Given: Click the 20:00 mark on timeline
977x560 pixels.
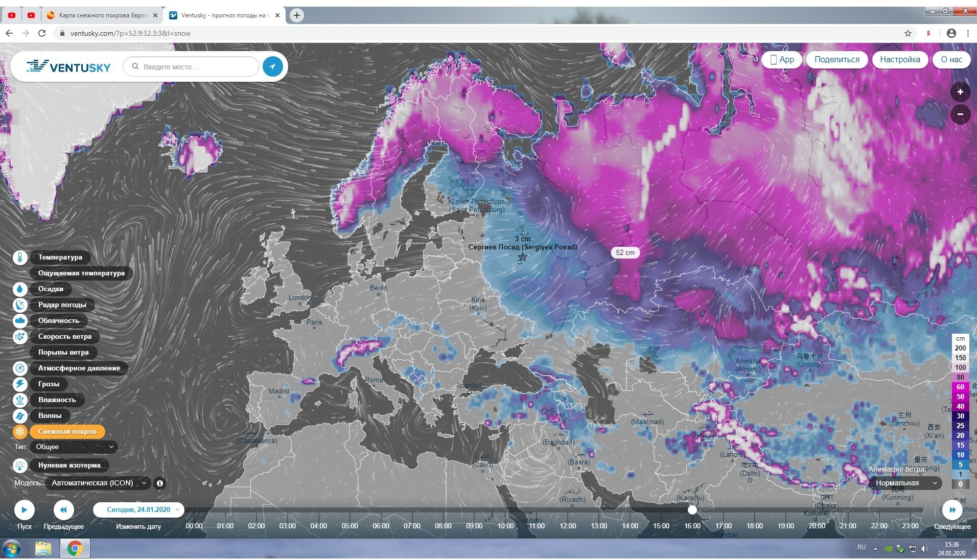Looking at the screenshot, I should (x=817, y=526).
